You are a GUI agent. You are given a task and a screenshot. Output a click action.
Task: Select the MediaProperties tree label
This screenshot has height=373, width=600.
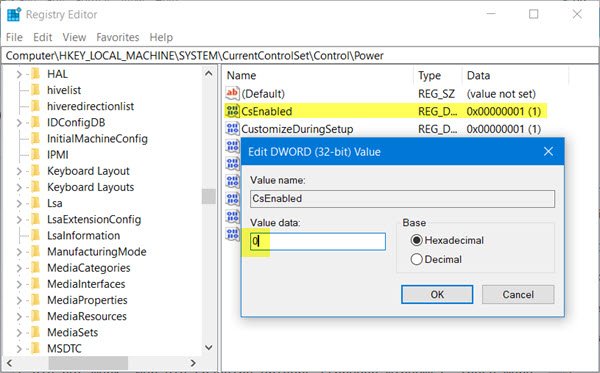click(x=87, y=300)
